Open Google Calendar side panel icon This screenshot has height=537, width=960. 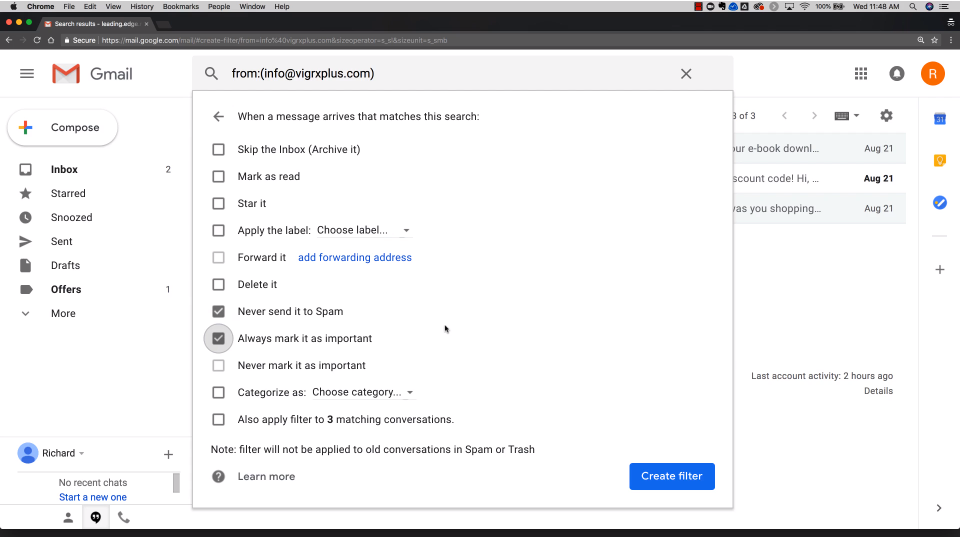(x=939, y=119)
